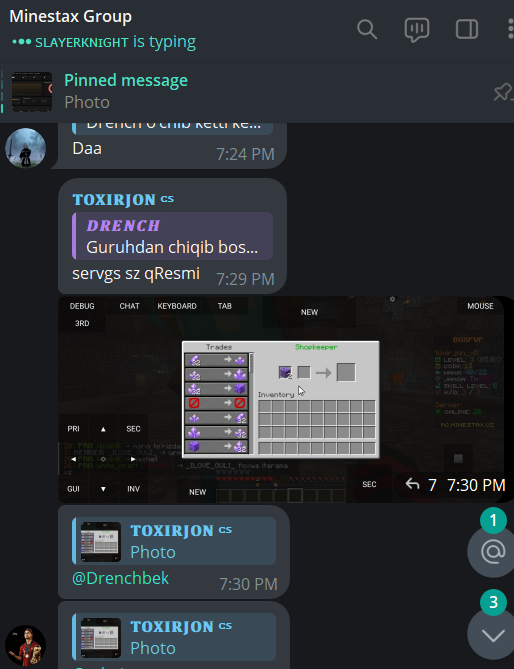Click the 7:30 PM time under @Drenchbek
Viewport: 514px width, 669px height.
click(248, 584)
